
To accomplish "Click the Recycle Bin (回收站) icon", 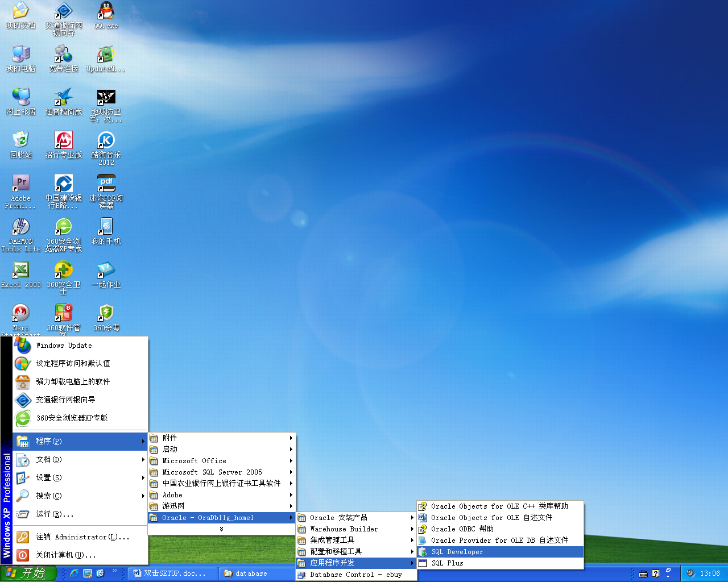I will click(x=21, y=144).
